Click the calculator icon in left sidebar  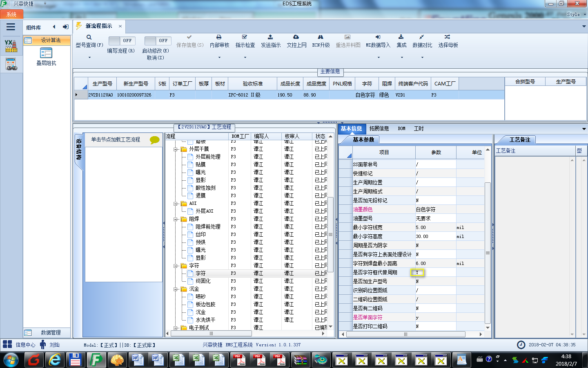click(x=11, y=64)
